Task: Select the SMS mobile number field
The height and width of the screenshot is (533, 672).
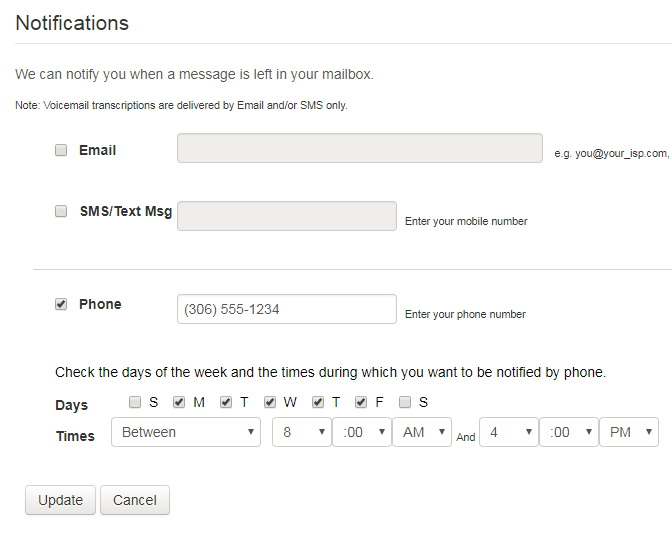Action: 286,216
